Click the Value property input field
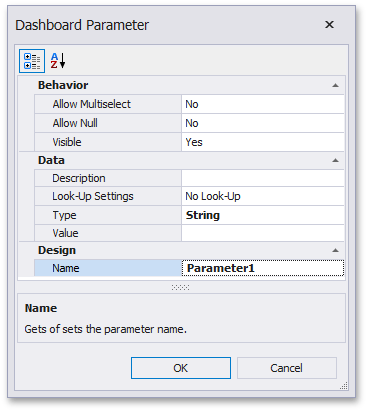 point(263,233)
